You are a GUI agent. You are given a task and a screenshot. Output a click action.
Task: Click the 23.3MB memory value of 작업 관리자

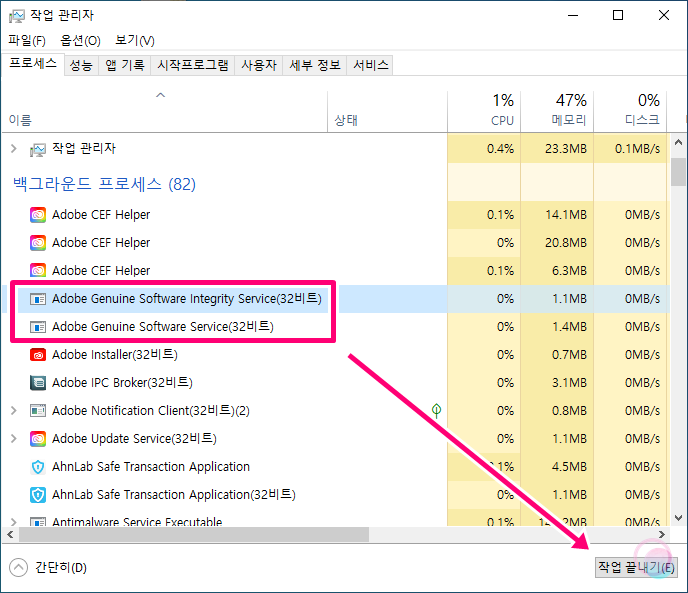(x=566, y=149)
